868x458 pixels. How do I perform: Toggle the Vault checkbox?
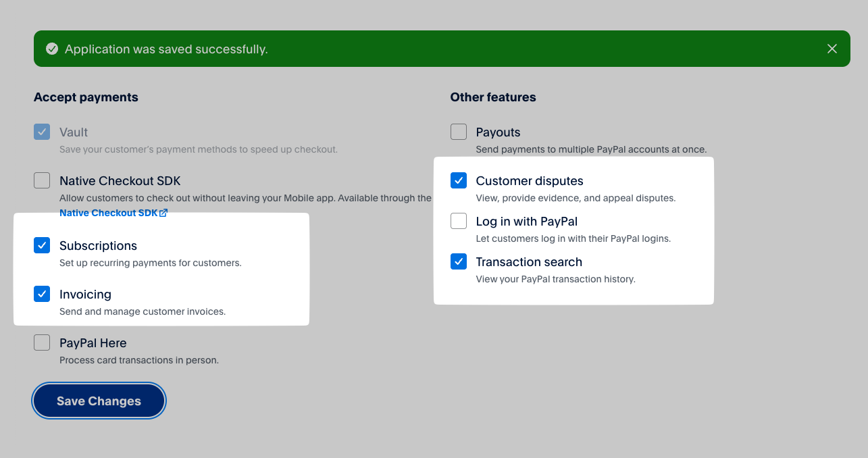tap(42, 132)
